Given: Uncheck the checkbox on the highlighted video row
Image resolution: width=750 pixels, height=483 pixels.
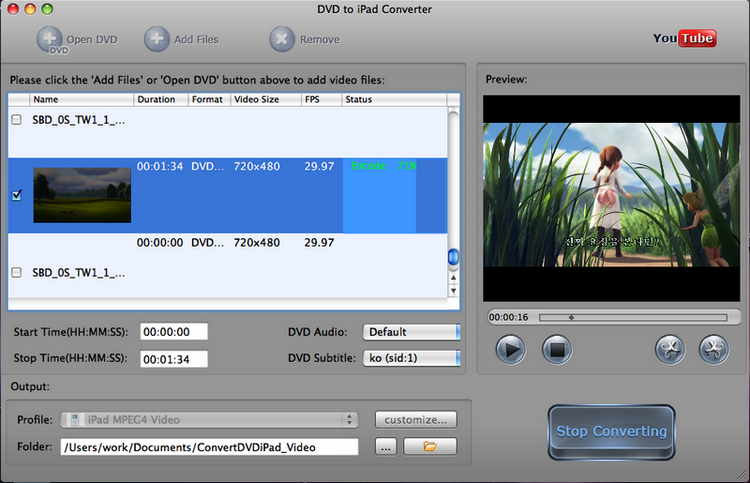Looking at the screenshot, I should [16, 196].
